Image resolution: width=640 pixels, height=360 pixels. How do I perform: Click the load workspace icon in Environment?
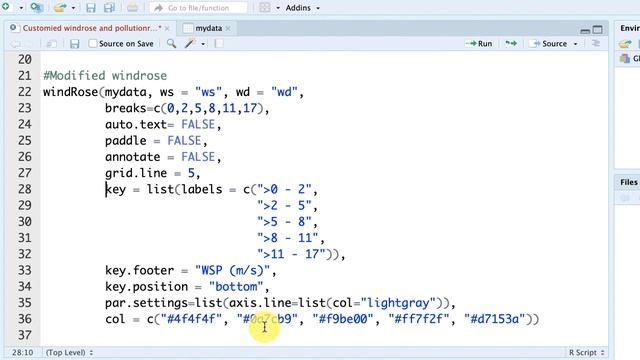point(625,44)
